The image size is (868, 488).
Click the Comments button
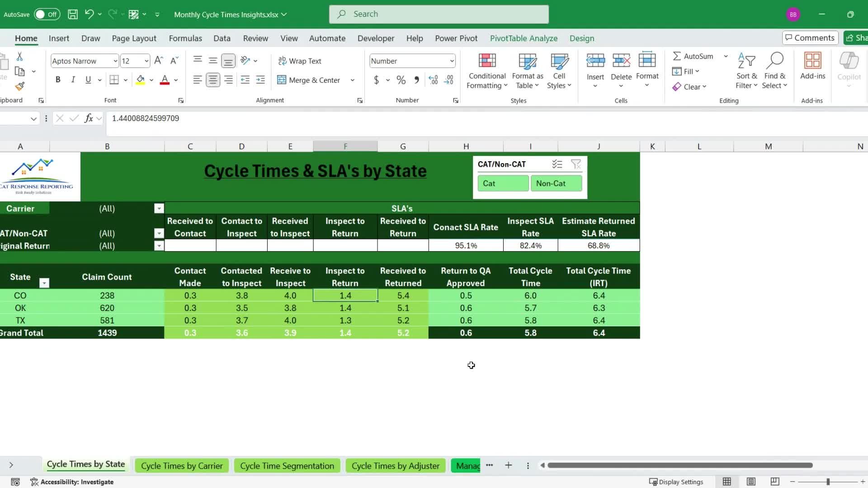coord(810,38)
